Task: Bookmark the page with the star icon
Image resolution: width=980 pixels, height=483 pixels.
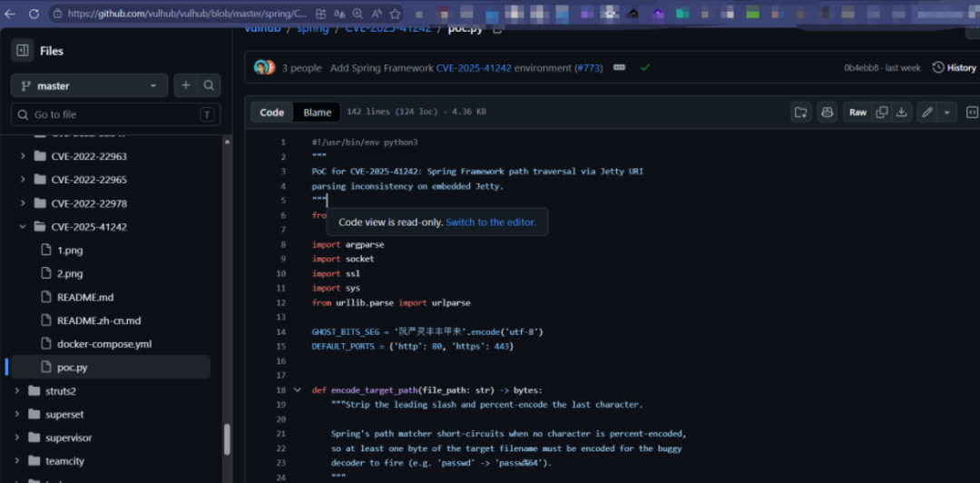Action: coord(395,13)
